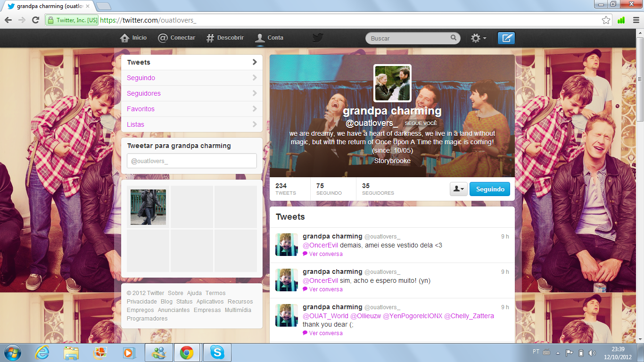The width and height of the screenshot is (644, 362).
Task: Click the 35 Seguidores count
Action: tap(378, 189)
